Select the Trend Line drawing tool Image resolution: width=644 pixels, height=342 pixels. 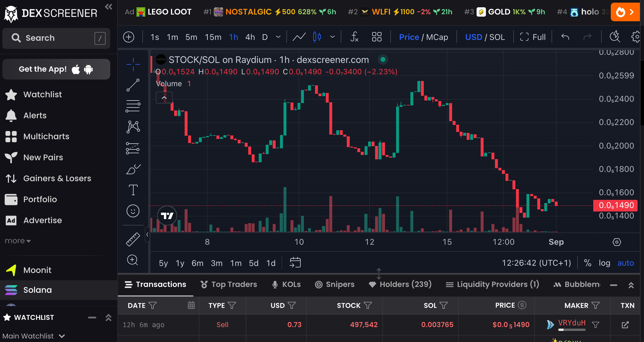tap(133, 85)
